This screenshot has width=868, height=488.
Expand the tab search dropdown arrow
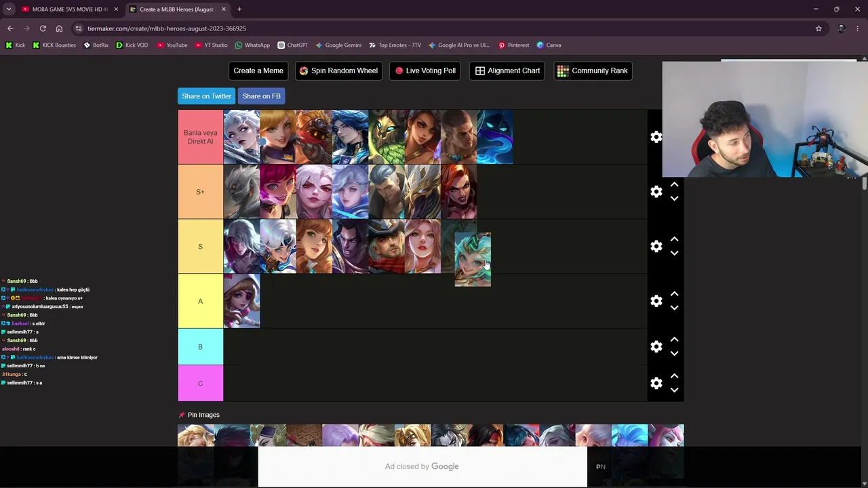click(x=9, y=9)
